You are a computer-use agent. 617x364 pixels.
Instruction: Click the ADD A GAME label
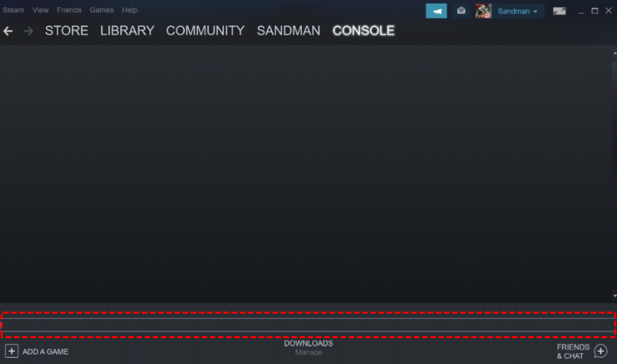click(x=46, y=351)
